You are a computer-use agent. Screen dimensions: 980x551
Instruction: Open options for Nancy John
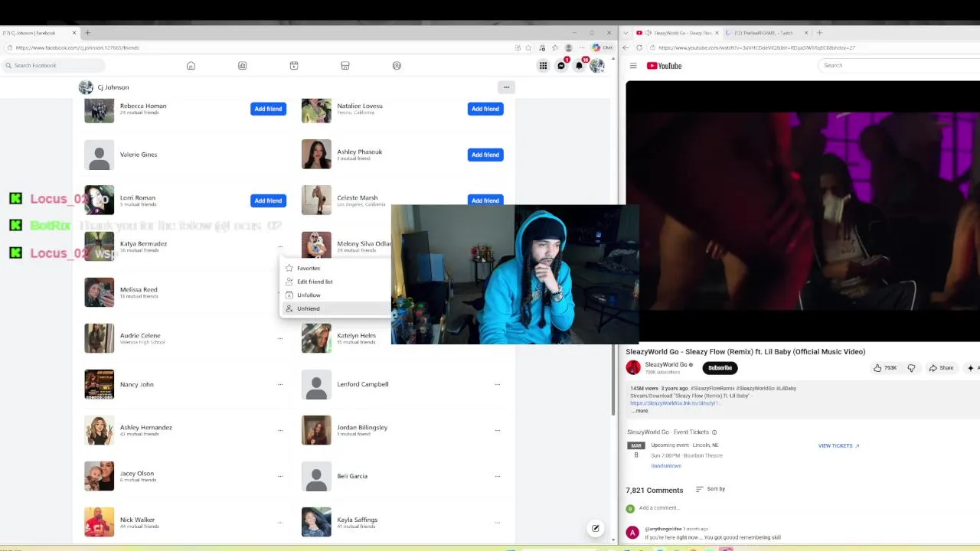(x=280, y=384)
